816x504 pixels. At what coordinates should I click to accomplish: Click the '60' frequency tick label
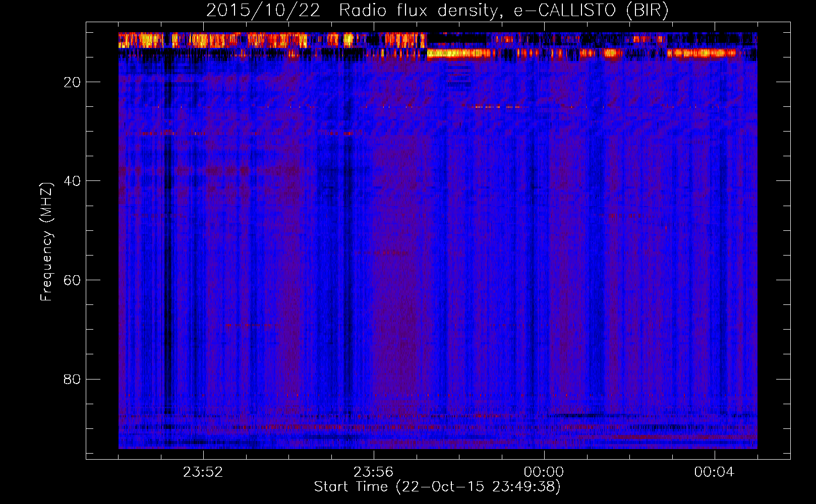(72, 280)
